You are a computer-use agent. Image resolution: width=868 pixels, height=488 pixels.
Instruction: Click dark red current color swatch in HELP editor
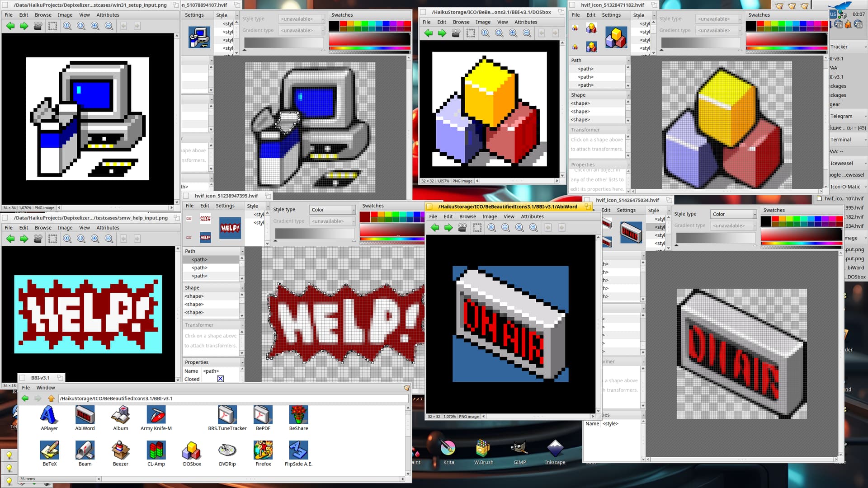tap(365, 217)
